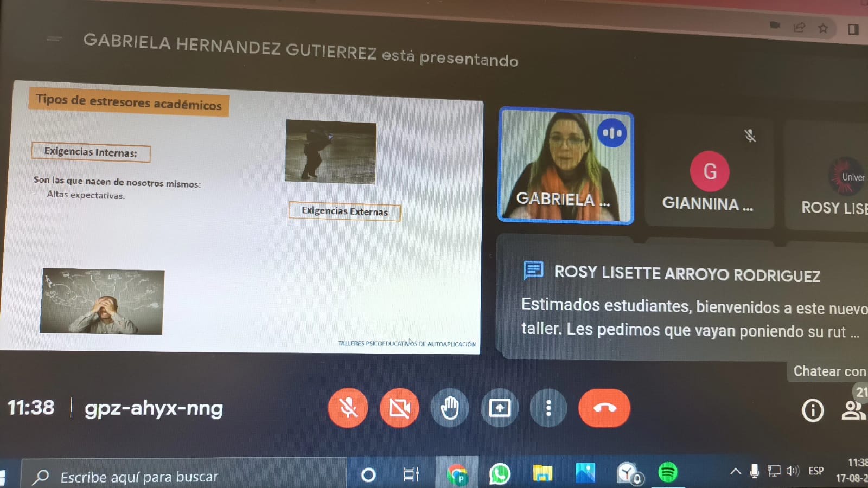Raise hand in the meeting
868x488 pixels.
click(449, 408)
